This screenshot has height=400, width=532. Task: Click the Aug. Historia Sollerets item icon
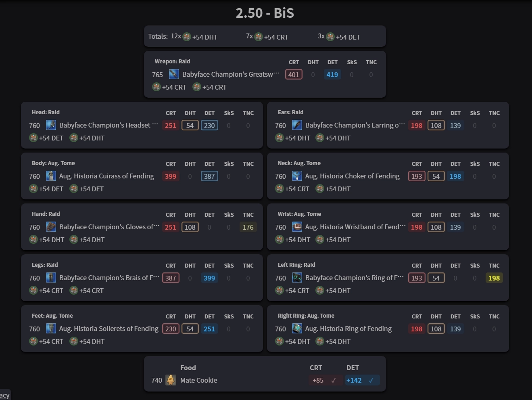point(51,329)
